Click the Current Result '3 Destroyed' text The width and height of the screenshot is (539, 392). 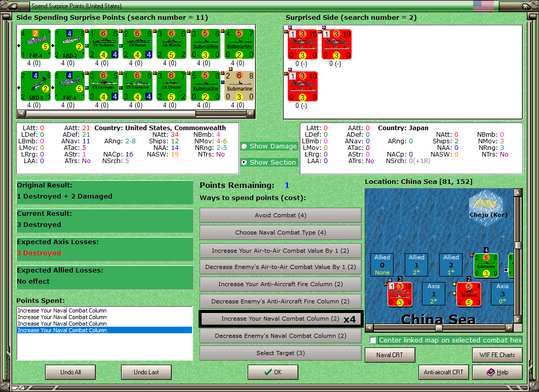pos(39,225)
